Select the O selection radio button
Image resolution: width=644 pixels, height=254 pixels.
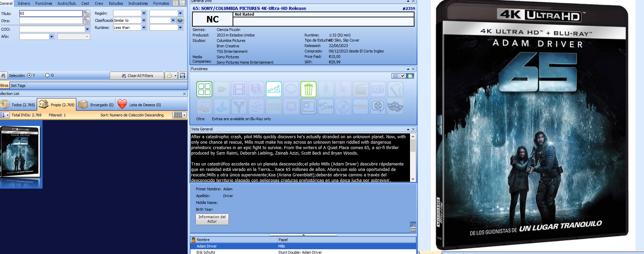click(x=47, y=75)
